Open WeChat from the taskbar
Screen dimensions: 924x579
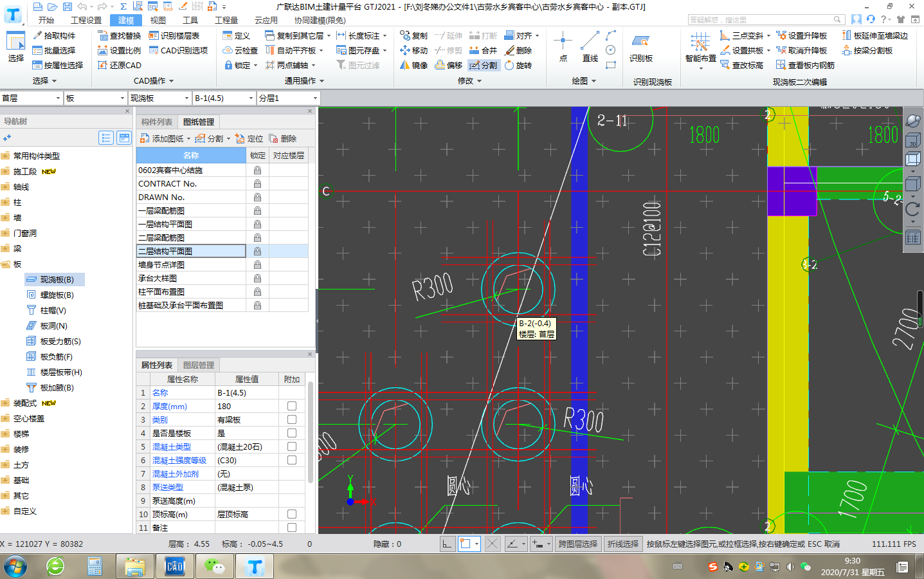pos(215,567)
